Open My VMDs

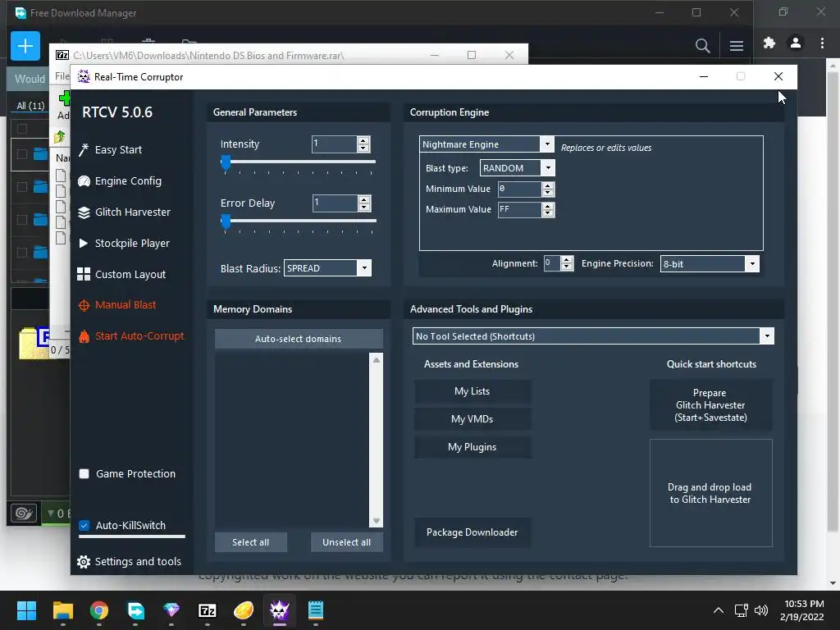[x=472, y=419]
